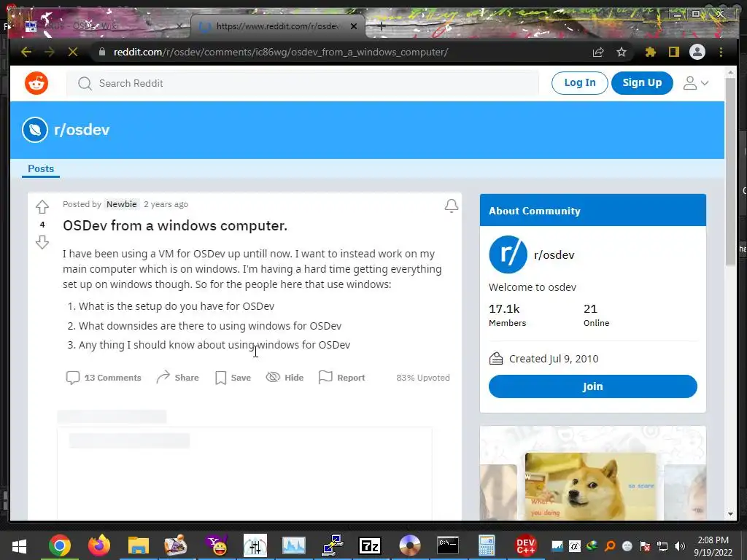Open the r/osdev title in the banner

pos(82,130)
